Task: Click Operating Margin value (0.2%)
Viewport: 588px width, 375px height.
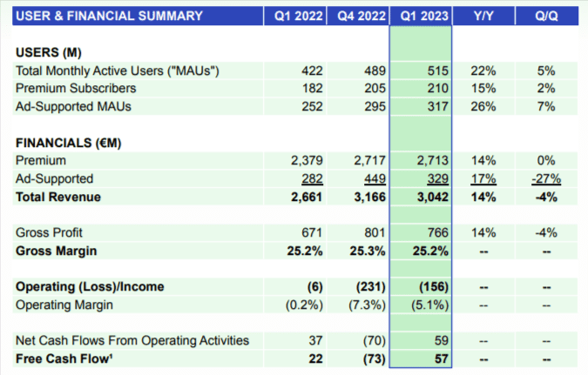Action: pyautogui.click(x=304, y=305)
